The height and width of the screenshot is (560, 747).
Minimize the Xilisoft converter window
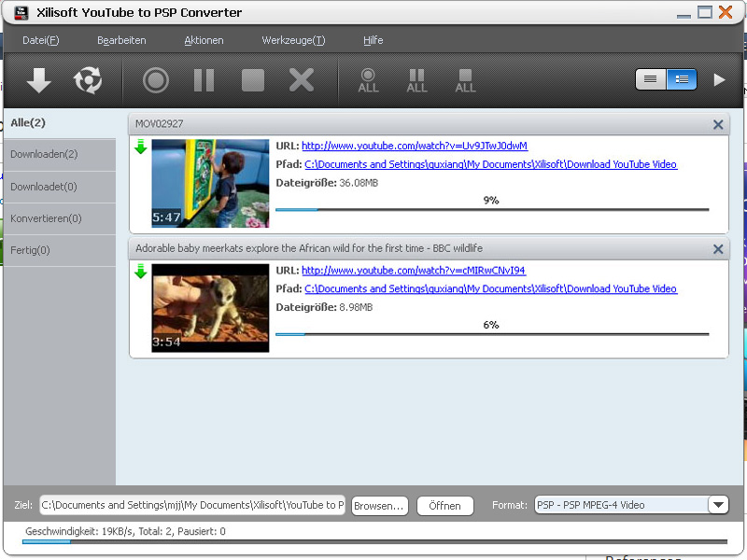coord(684,15)
